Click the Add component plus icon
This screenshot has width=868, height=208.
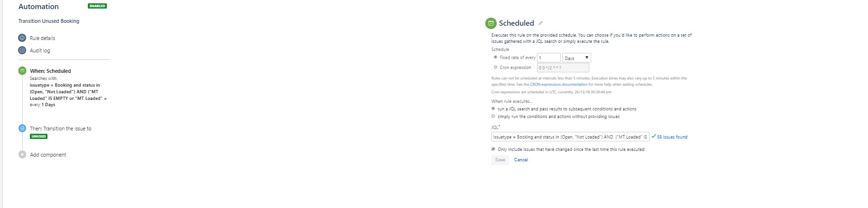22,155
